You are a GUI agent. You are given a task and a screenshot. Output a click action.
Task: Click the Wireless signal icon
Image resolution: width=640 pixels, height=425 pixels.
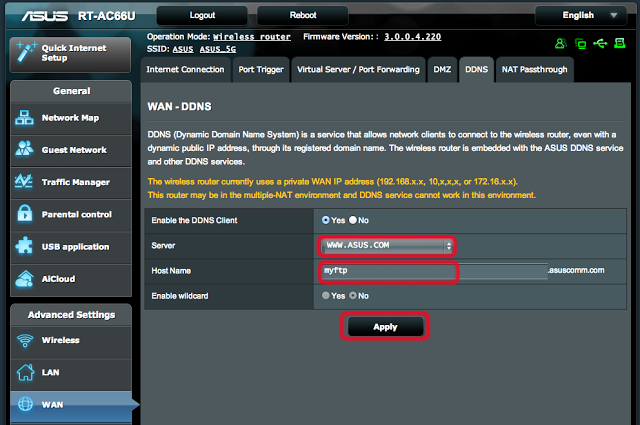[x=25, y=340]
